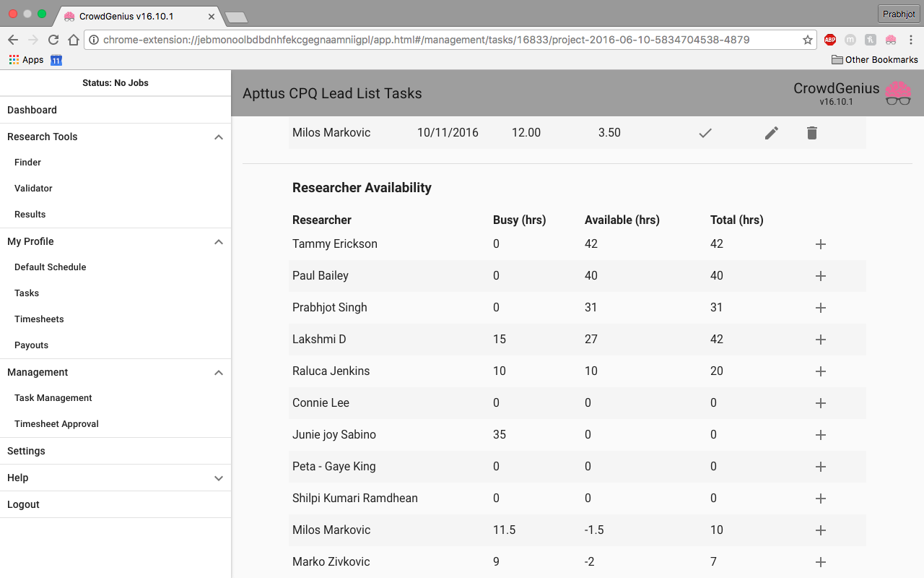Image resolution: width=924 pixels, height=578 pixels.
Task: Add Lakshmi D with the plus icon
Action: click(820, 340)
